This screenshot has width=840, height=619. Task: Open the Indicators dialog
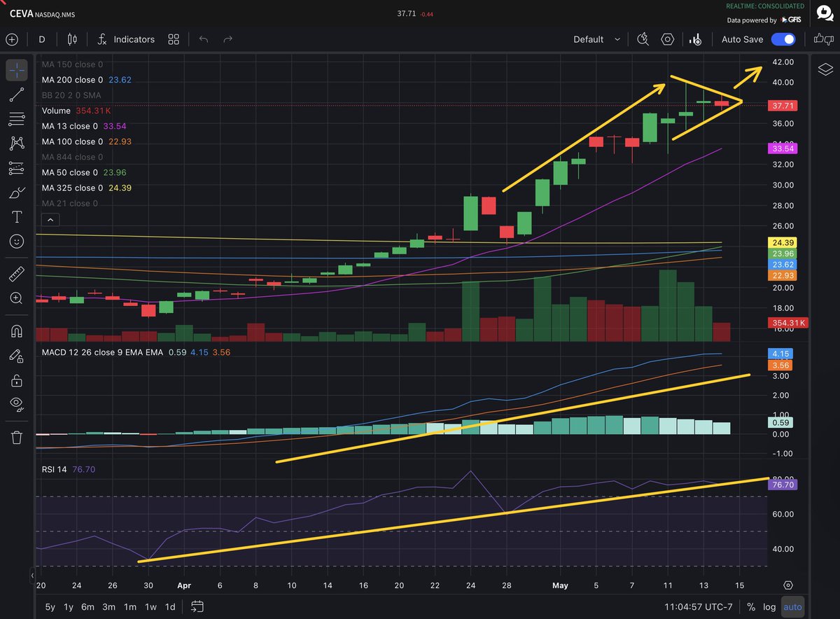pyautogui.click(x=127, y=39)
